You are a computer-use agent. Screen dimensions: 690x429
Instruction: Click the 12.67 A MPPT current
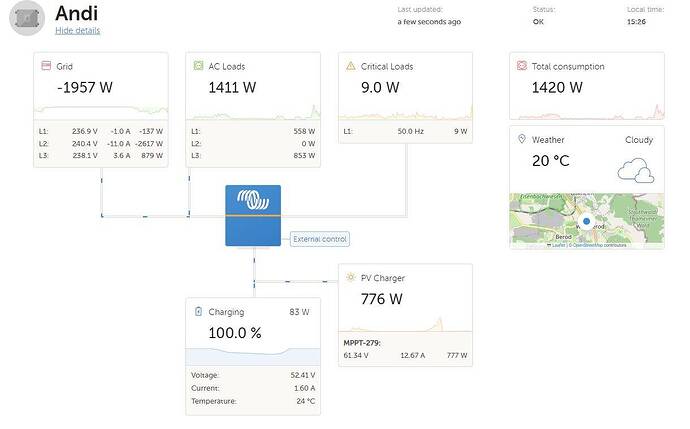(x=413, y=355)
